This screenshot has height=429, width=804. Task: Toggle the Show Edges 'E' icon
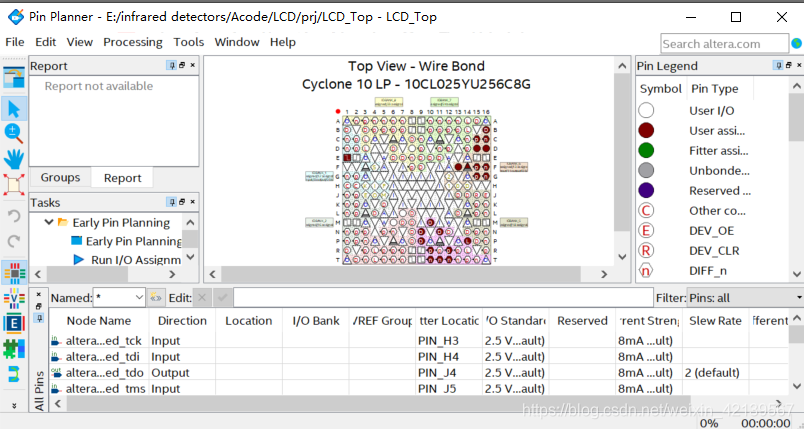[x=14, y=323]
